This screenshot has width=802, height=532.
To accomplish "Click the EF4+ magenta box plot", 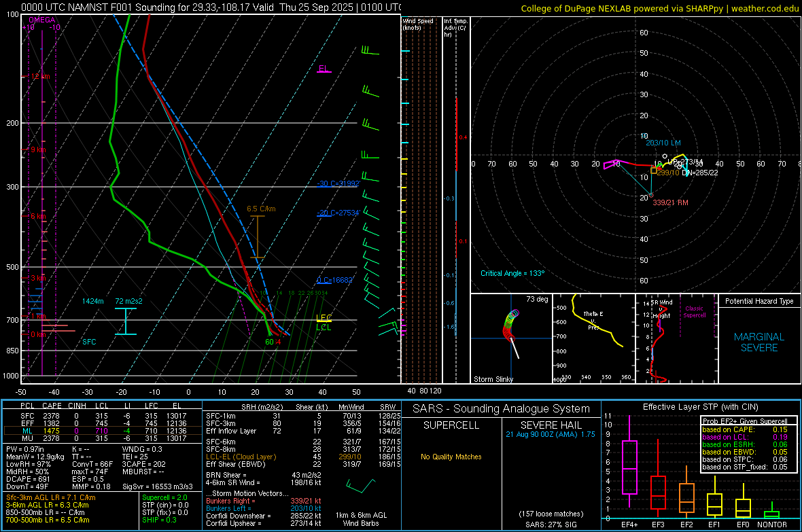I will [x=629, y=461].
